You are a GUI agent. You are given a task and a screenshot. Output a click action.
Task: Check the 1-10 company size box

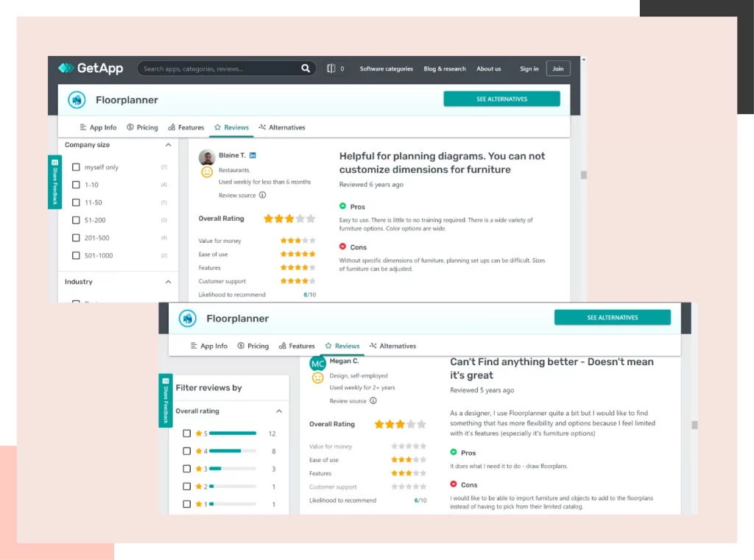(x=76, y=185)
